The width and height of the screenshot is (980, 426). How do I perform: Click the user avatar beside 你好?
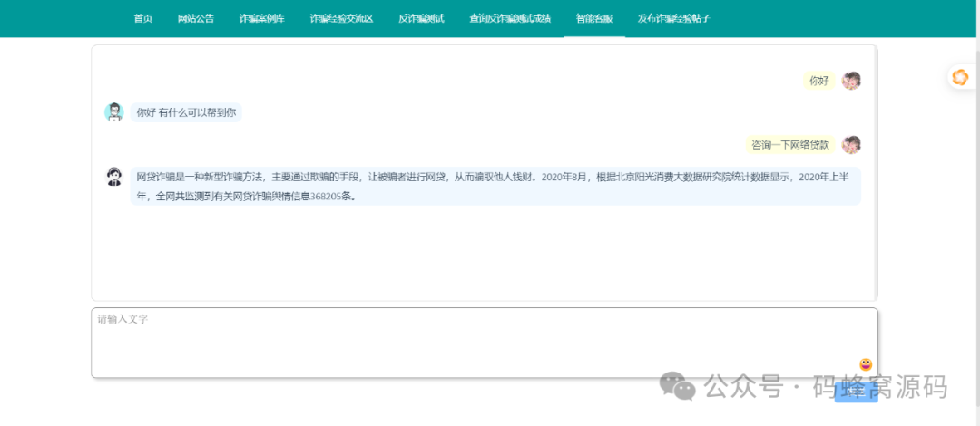851,81
